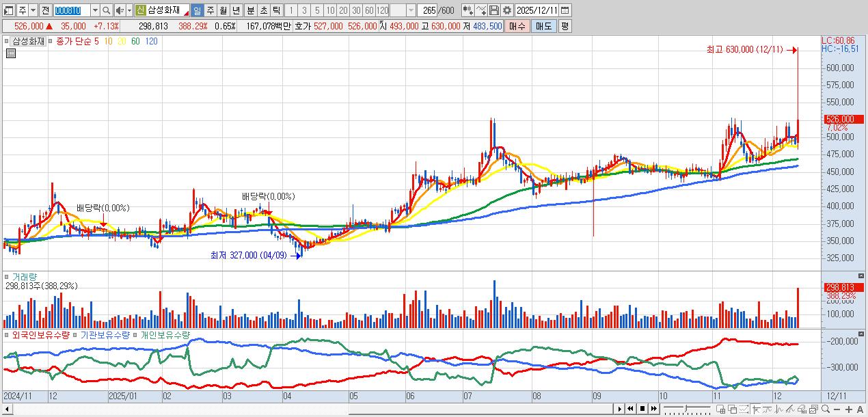
Task: Click moving average 5 legend value
Action: click(97, 41)
